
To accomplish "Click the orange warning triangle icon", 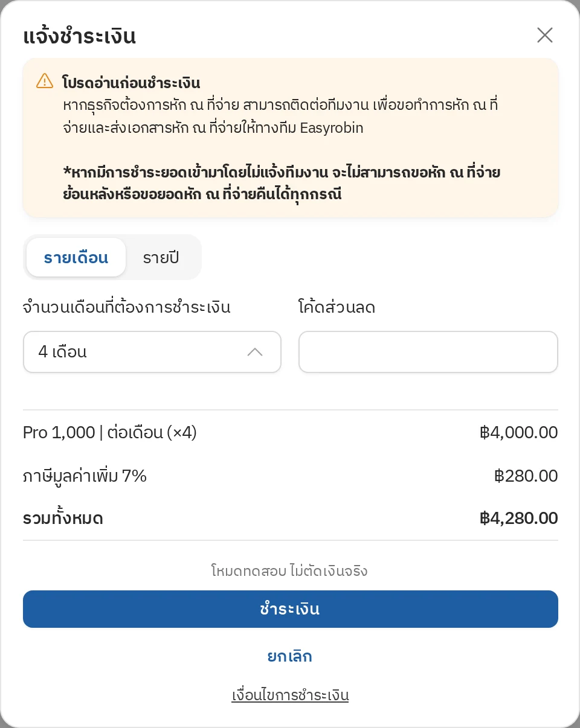I will (45, 81).
